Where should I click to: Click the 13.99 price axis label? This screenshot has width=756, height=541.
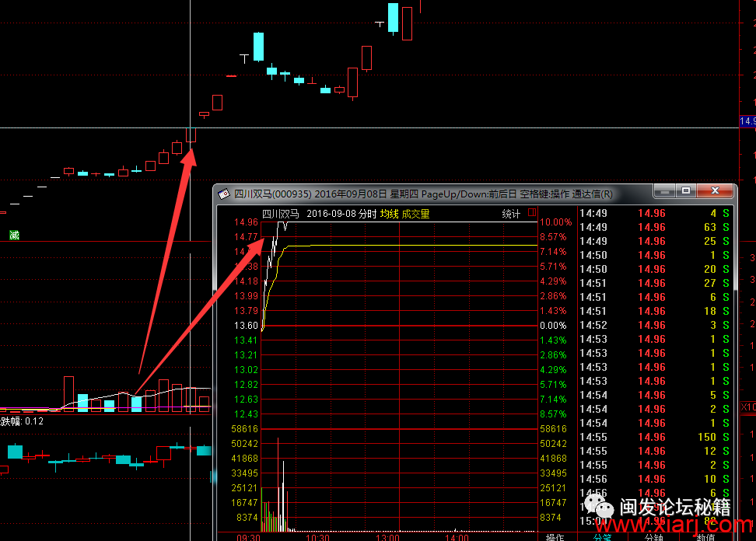tap(246, 296)
